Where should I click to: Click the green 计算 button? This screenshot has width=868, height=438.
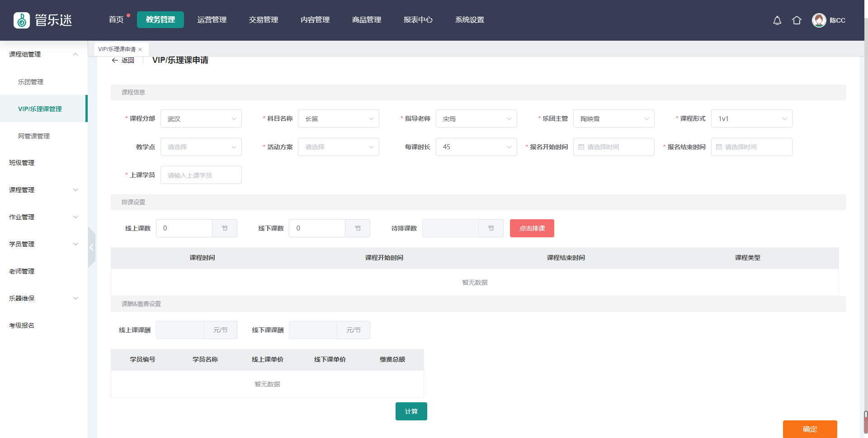coord(411,411)
